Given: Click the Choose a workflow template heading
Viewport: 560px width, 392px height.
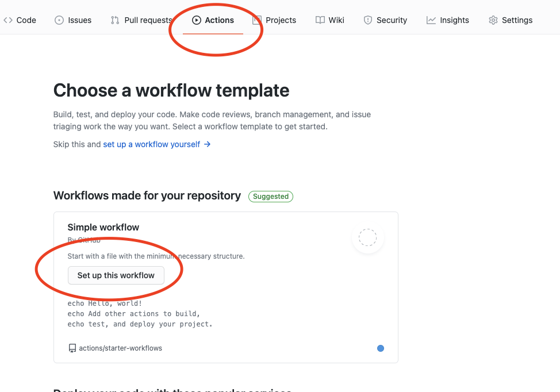Looking at the screenshot, I should pyautogui.click(x=171, y=90).
